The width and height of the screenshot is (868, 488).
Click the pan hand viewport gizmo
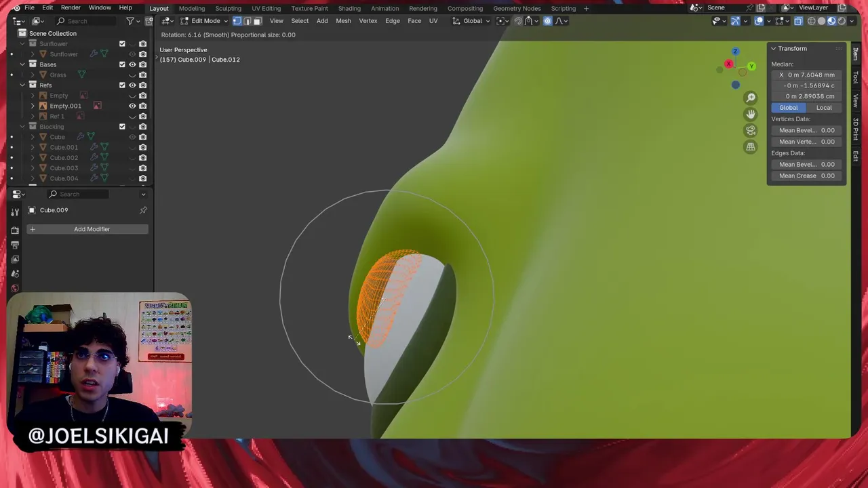(751, 114)
